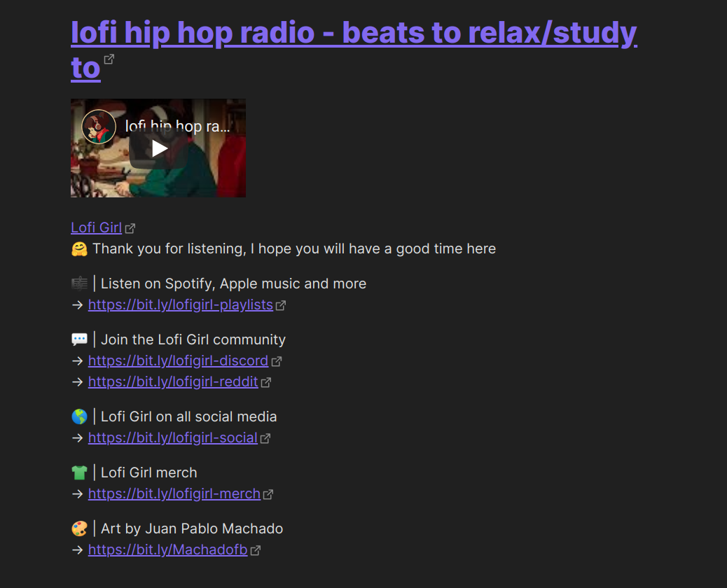Click the text 'Lofi Girl merch'
This screenshot has height=588, width=727.
[148, 472]
